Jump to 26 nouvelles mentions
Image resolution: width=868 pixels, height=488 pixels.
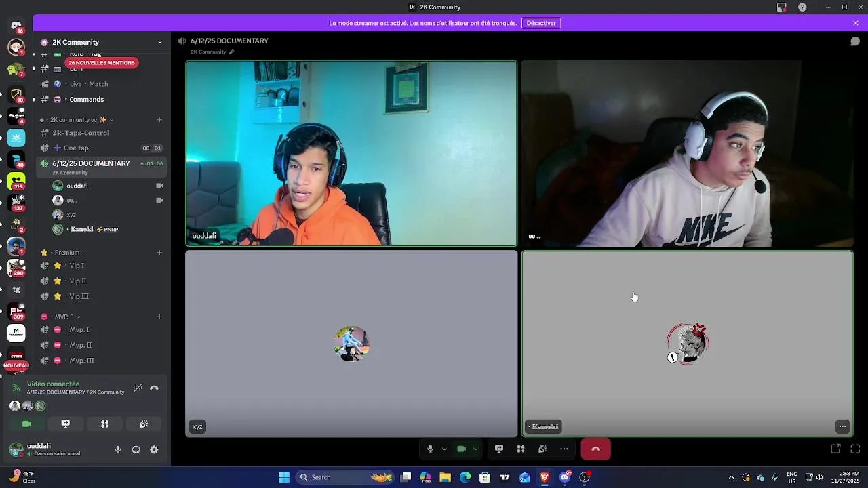(x=102, y=63)
